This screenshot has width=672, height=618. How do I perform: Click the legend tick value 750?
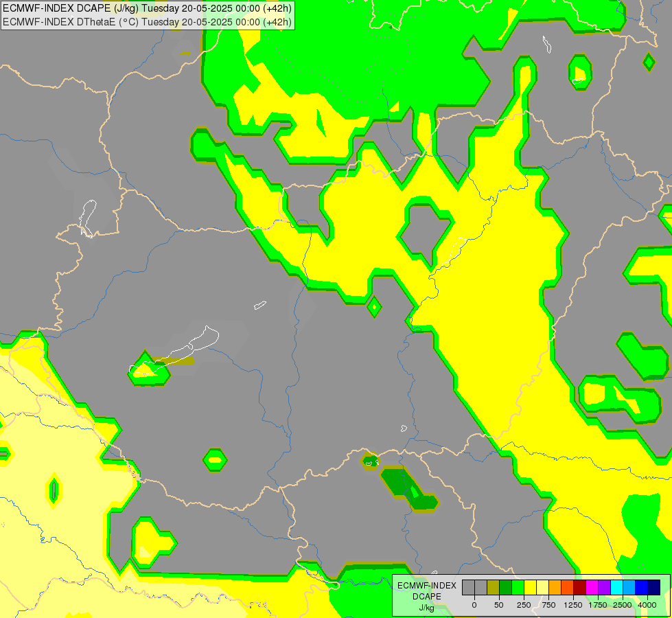point(548,605)
